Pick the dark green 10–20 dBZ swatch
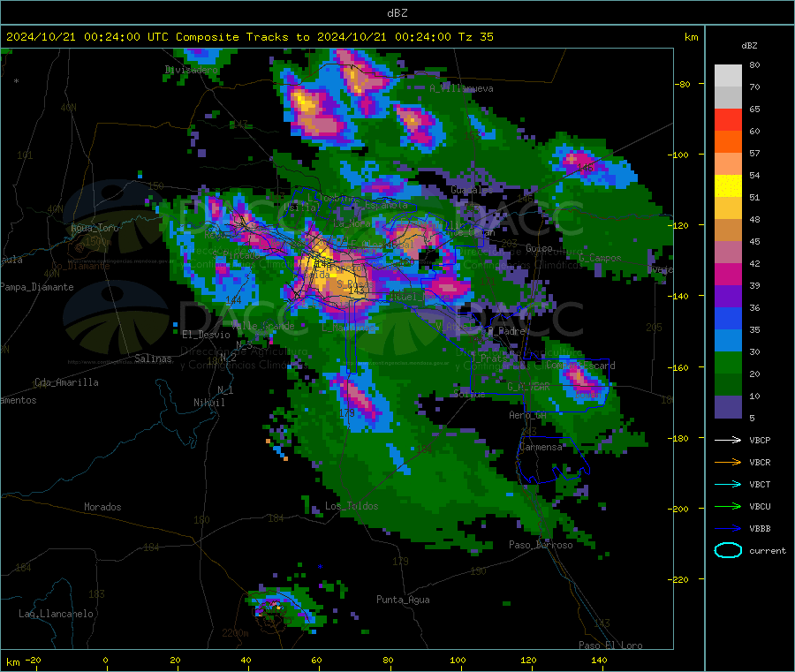Viewport: 795px width, 672px height. [728, 385]
